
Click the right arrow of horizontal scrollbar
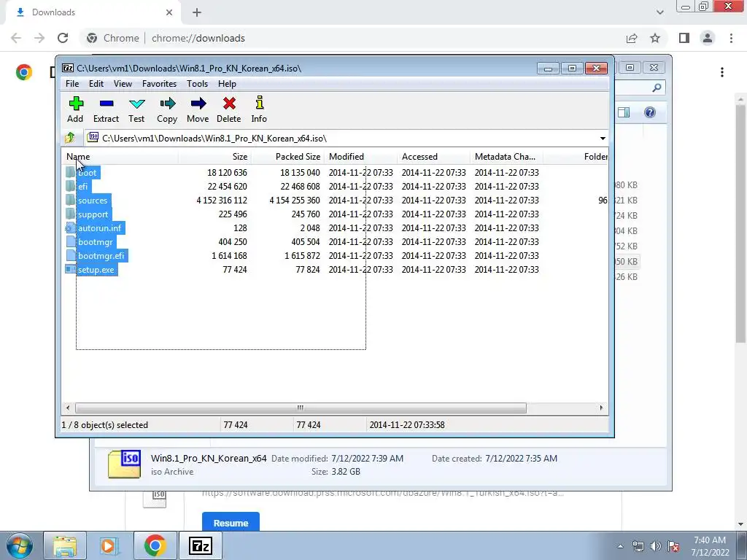tap(601, 408)
